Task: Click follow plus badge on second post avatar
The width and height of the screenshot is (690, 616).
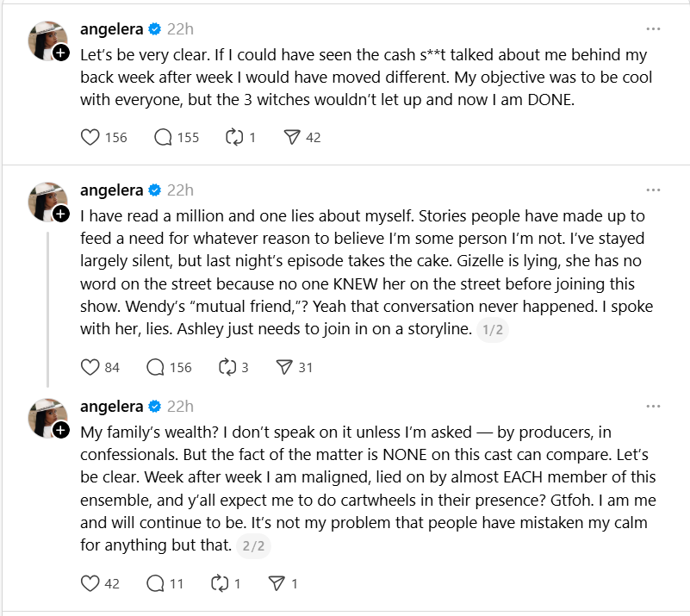Action: (x=61, y=214)
